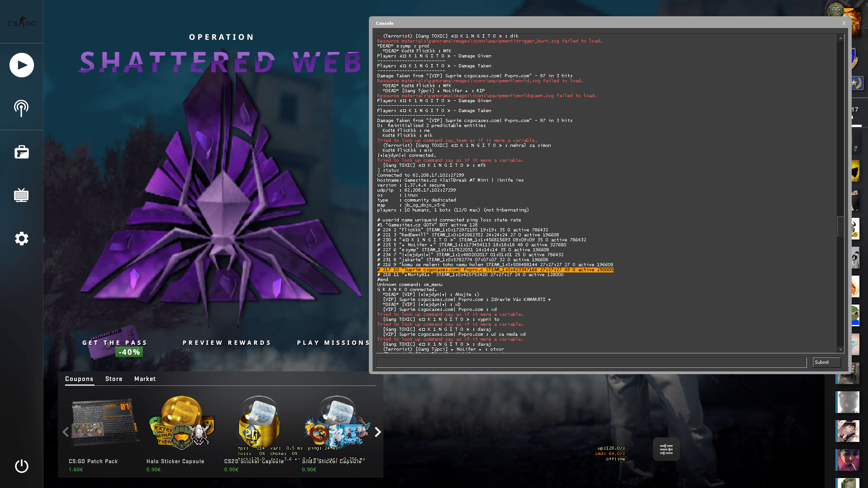Open PREVIEW REWARDS
The image size is (868, 488).
227,343
